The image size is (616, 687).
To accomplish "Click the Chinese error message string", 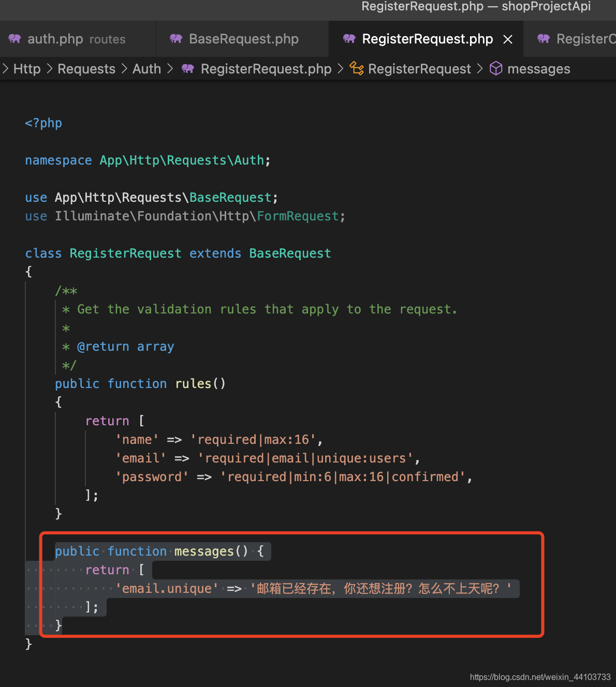I will [381, 589].
